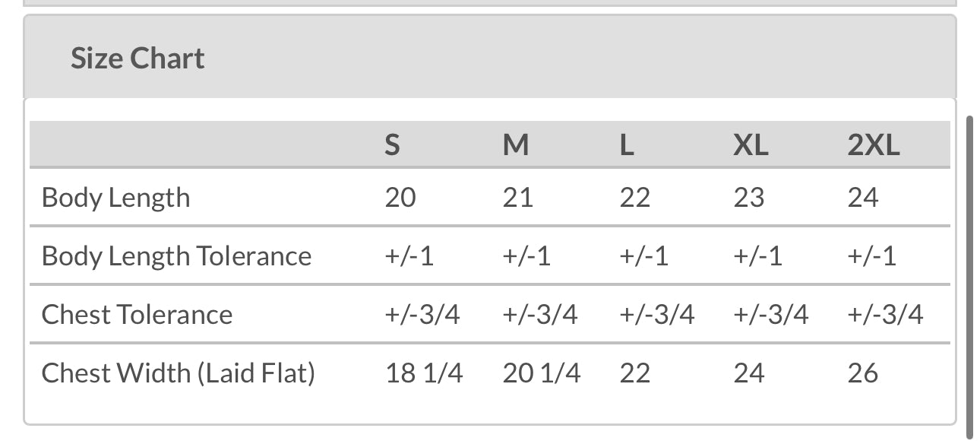Image resolution: width=980 pixels, height=441 pixels.
Task: Select the 2XL Chest Tolerance +/-3/4 cell
Action: tap(885, 315)
